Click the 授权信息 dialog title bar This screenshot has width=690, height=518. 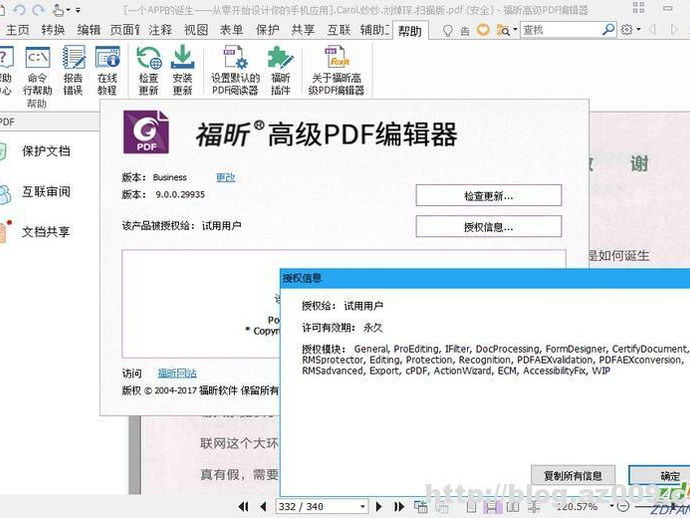(x=485, y=278)
